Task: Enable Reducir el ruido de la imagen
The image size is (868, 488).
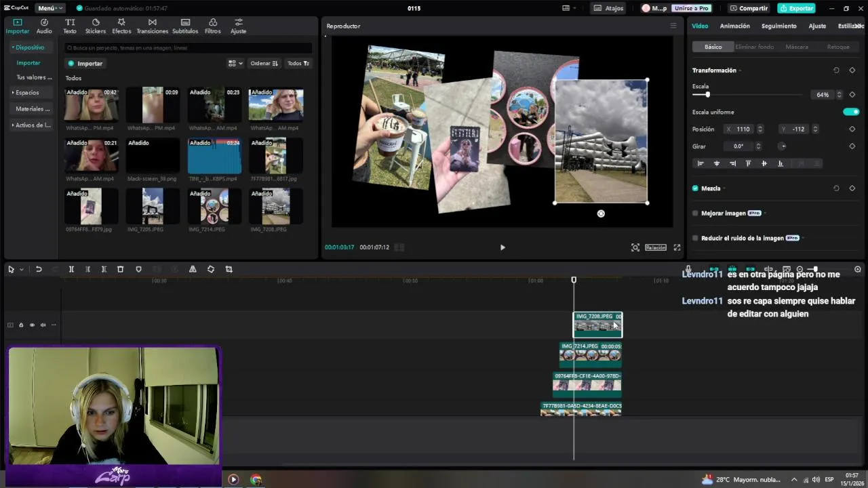Action: click(695, 239)
